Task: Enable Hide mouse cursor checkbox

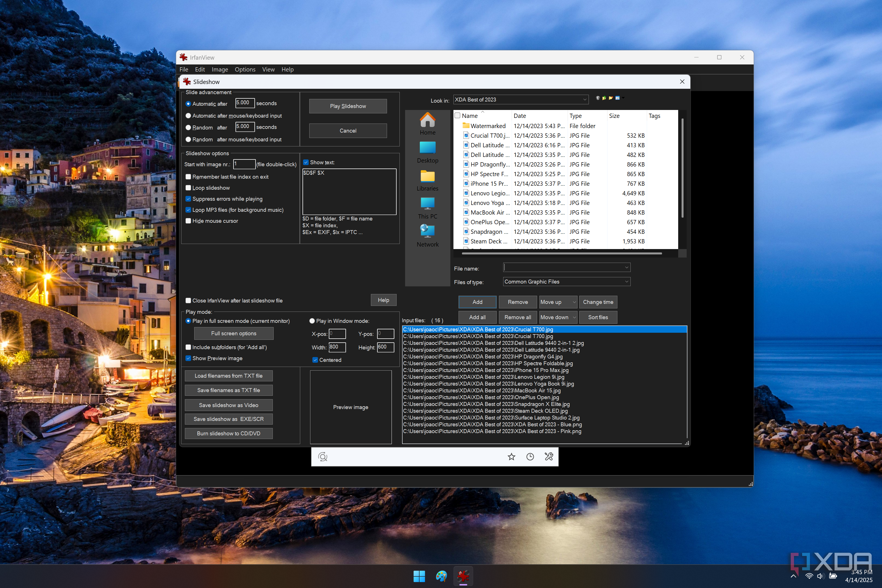Action: coord(188,221)
